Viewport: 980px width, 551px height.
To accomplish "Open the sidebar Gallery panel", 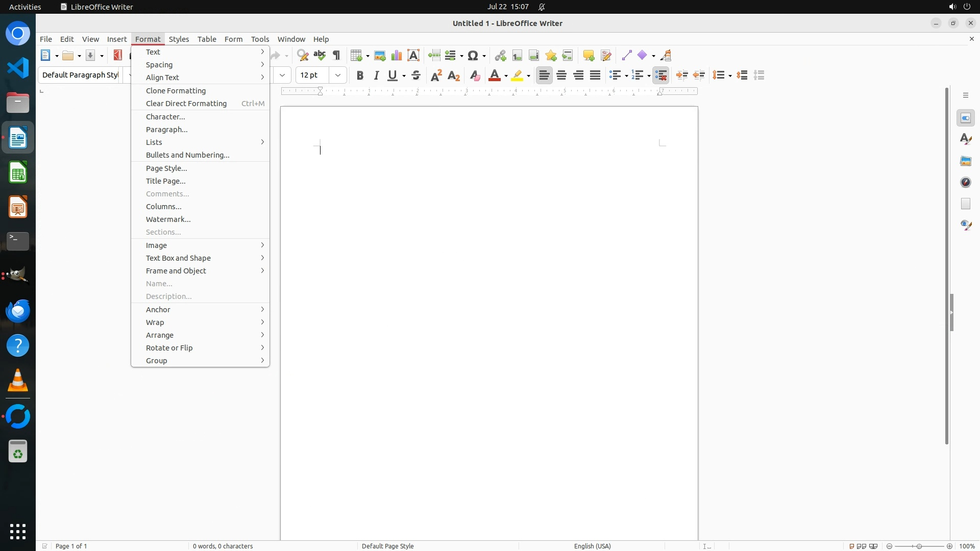I will 966,161.
